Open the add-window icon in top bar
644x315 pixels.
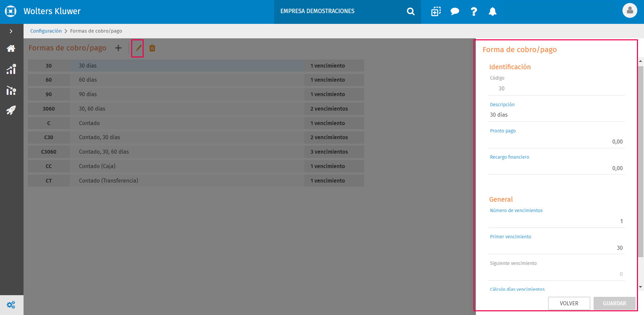(436, 11)
